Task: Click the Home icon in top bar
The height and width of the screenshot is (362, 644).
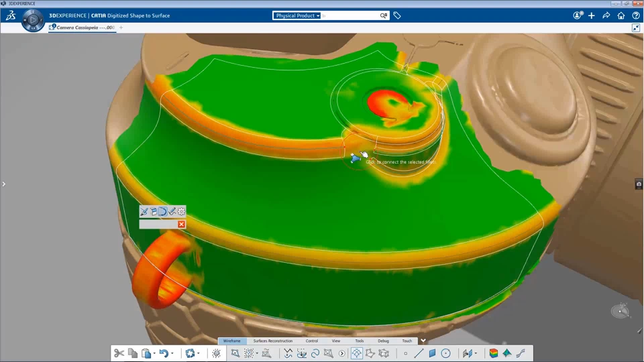Action: click(621, 15)
